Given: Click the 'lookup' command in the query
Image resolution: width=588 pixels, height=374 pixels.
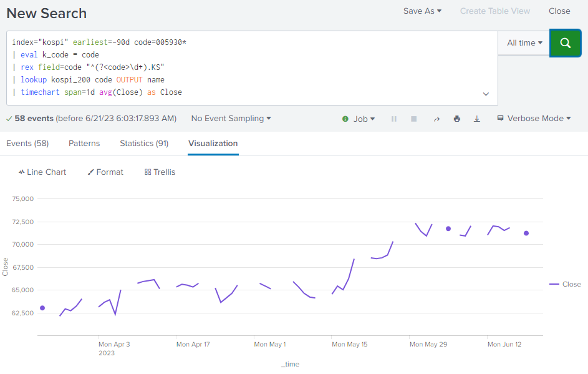Looking at the screenshot, I should coord(34,79).
